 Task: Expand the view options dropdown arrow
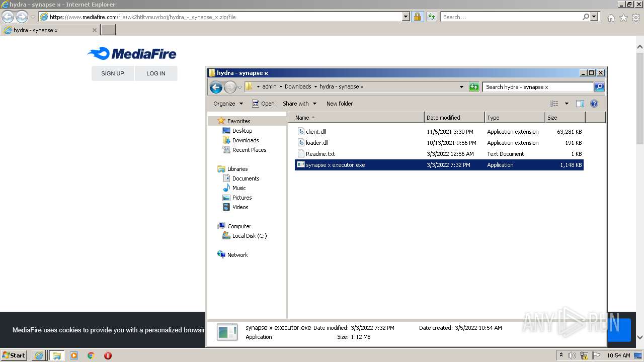coord(567,104)
